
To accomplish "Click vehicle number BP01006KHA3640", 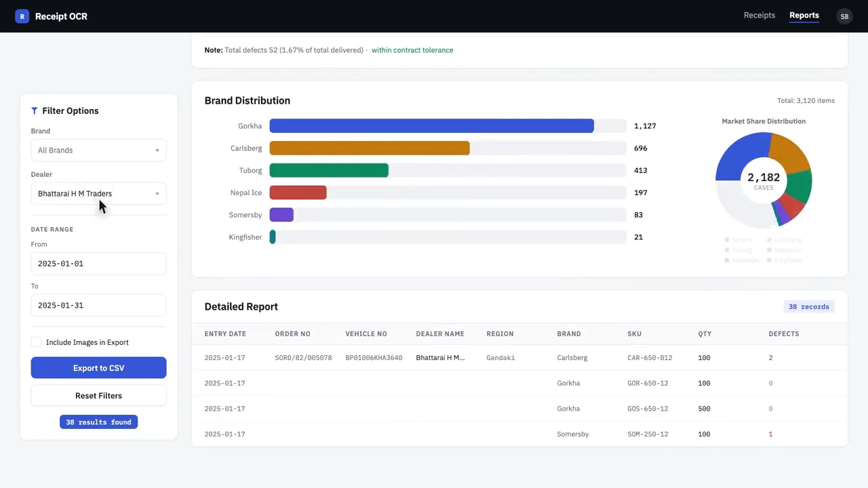I will pyautogui.click(x=374, y=358).
